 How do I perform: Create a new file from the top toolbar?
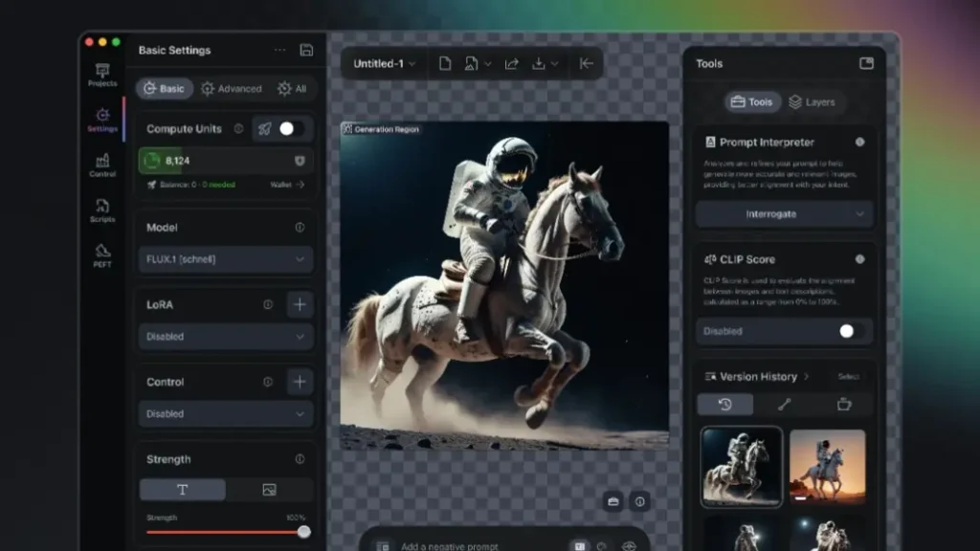click(x=443, y=63)
